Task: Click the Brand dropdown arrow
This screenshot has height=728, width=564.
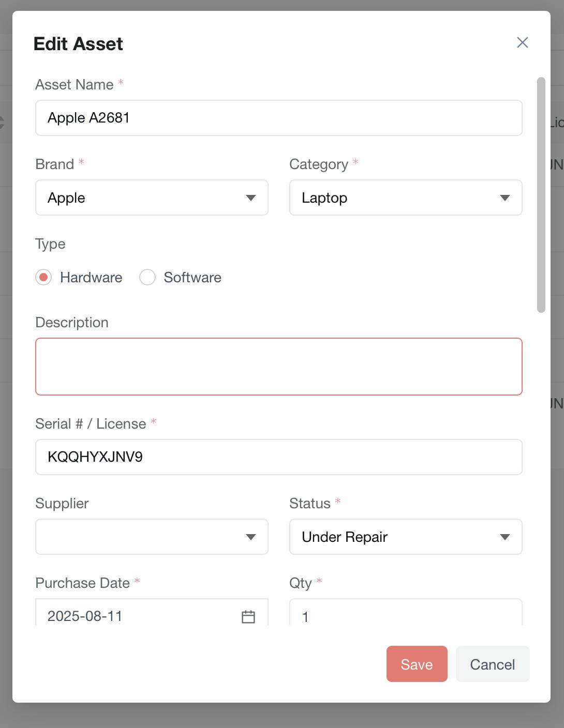Action: pos(251,198)
